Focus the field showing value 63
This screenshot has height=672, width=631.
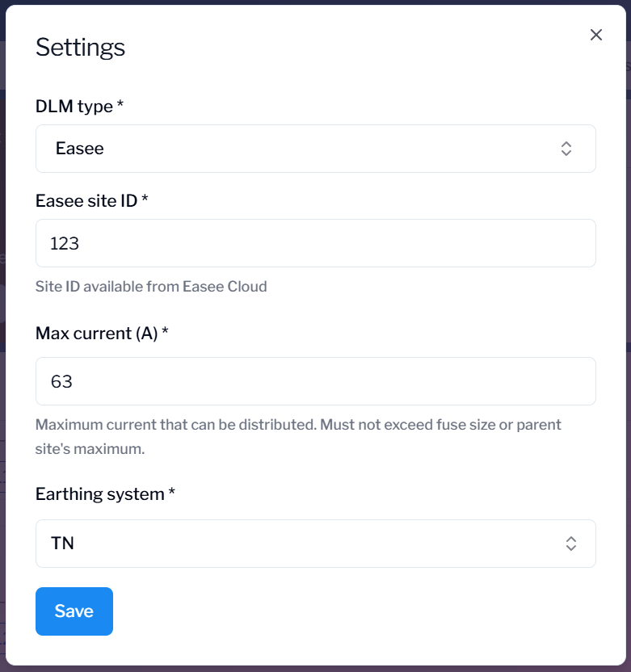coord(315,380)
